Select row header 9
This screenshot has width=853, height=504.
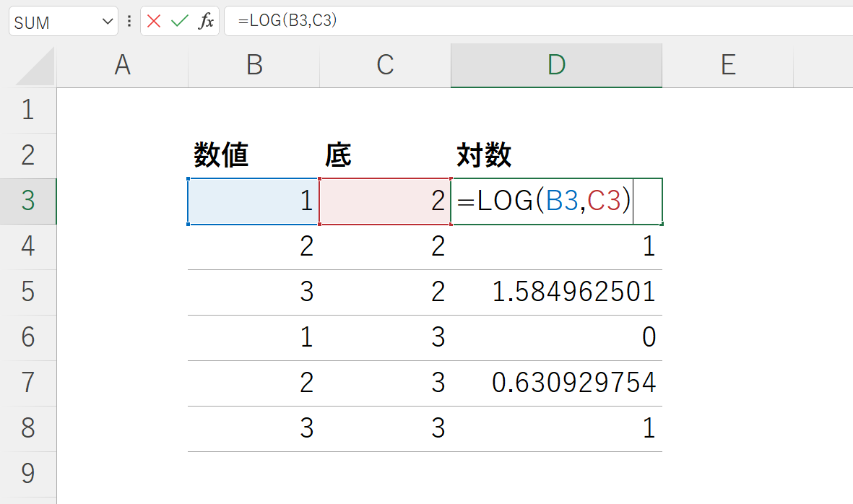pyautogui.click(x=28, y=474)
